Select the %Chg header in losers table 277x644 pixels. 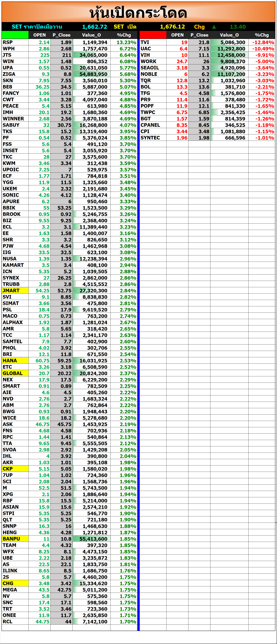pyautogui.click(x=262, y=35)
